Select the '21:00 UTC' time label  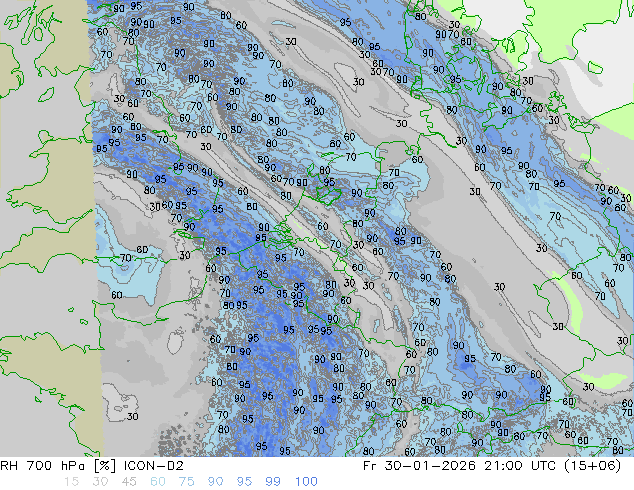pyautogui.click(x=519, y=466)
